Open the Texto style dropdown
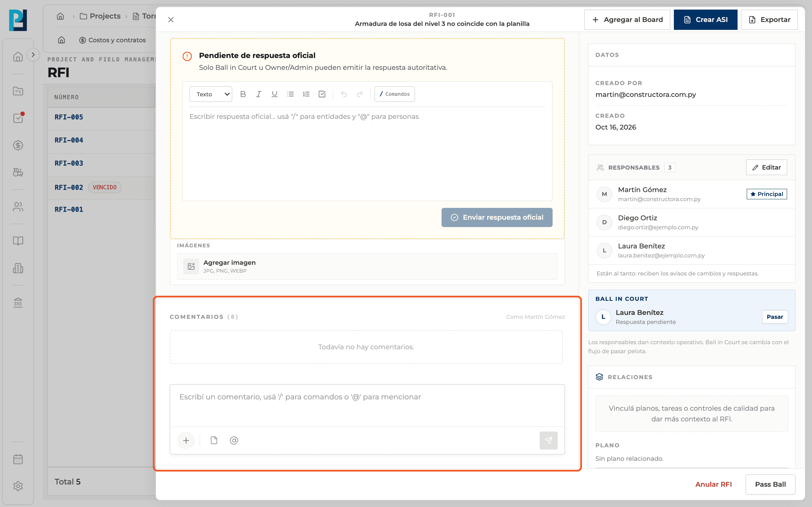 pyautogui.click(x=211, y=94)
